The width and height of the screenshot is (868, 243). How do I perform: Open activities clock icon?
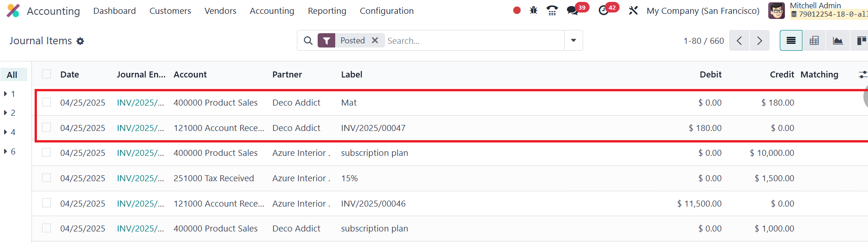tap(603, 10)
